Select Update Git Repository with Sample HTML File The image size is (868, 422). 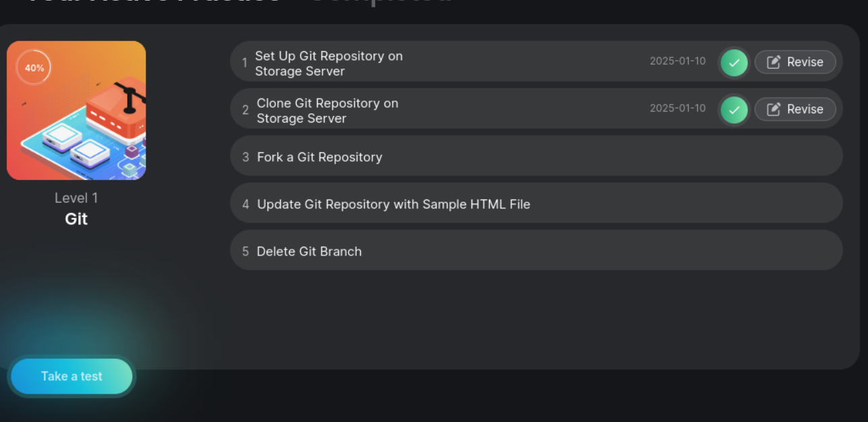pos(393,204)
